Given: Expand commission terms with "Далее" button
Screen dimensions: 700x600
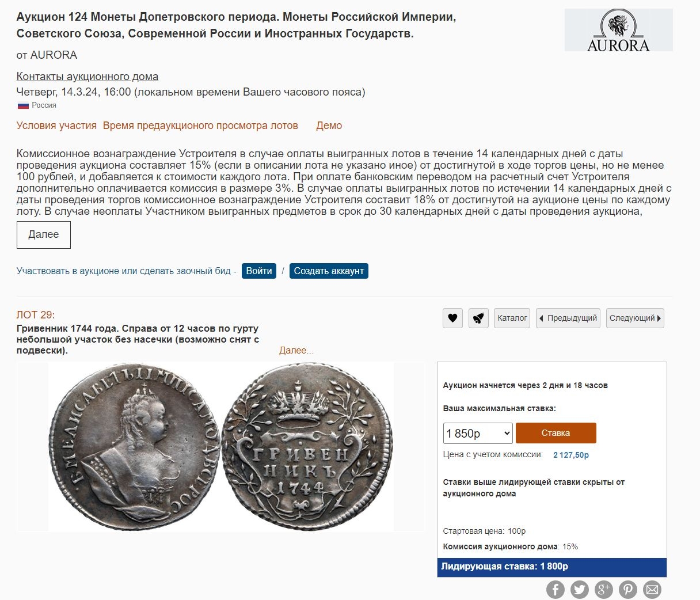Looking at the screenshot, I should coord(44,234).
